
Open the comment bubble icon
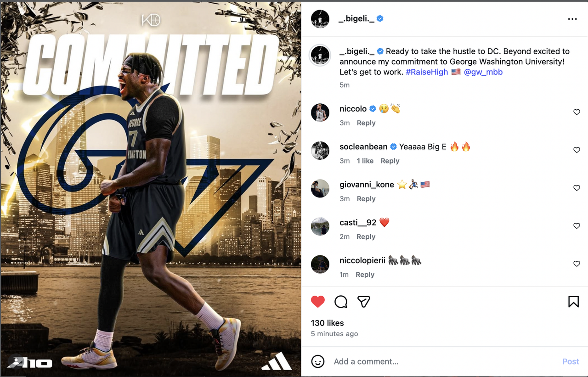tap(341, 302)
